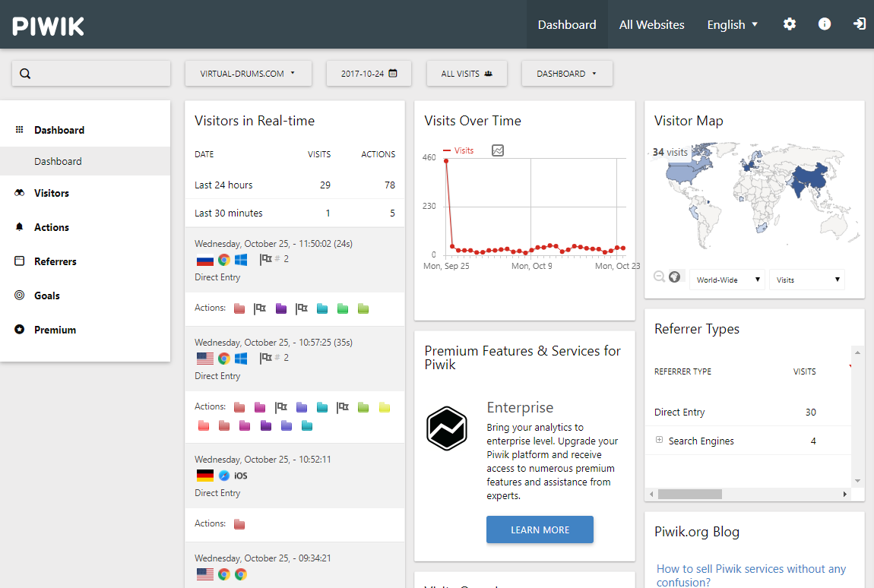
Task: Click the horizontal scrollbar in Referrer Types
Action: coord(689,494)
